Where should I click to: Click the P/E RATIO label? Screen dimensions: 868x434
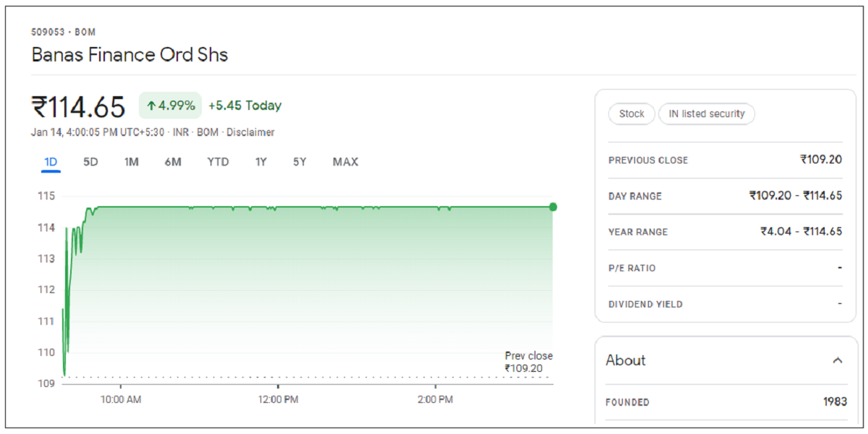click(x=632, y=268)
